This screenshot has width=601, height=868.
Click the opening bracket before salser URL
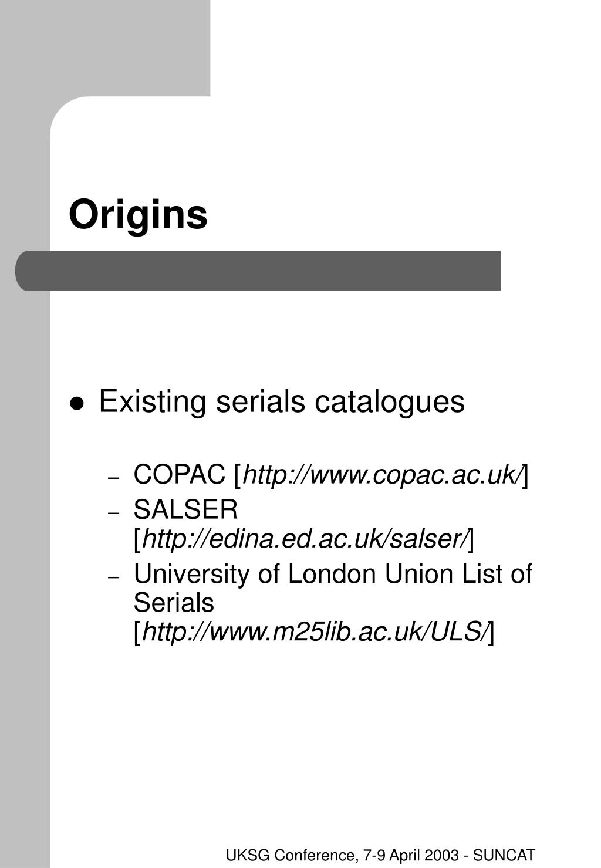138,539
